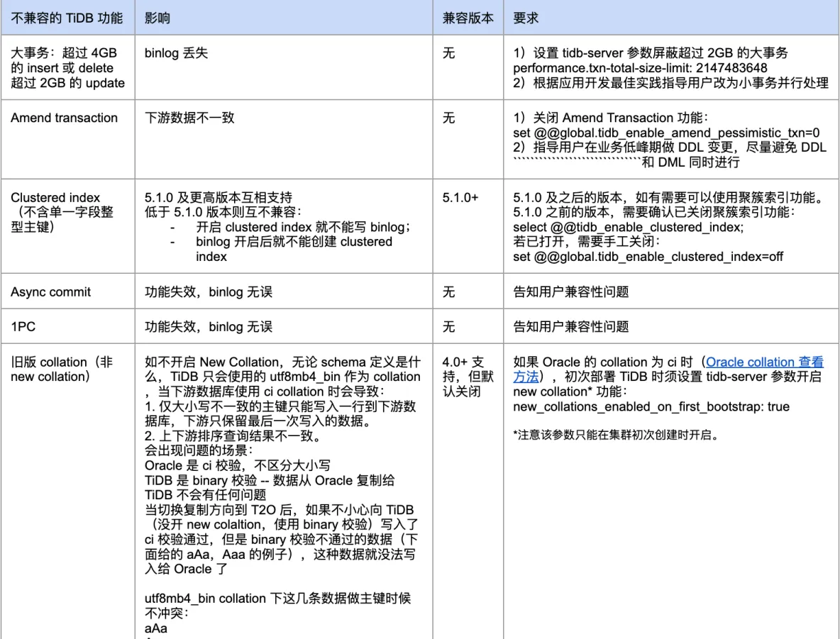
Task: Click the 无 version cell in 大事务 row
Action: (468, 67)
